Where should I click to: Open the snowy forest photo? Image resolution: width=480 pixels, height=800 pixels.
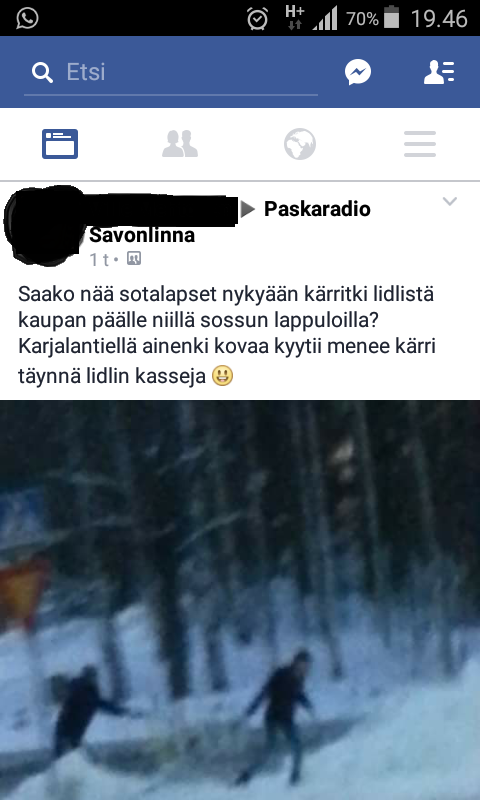pos(240,600)
